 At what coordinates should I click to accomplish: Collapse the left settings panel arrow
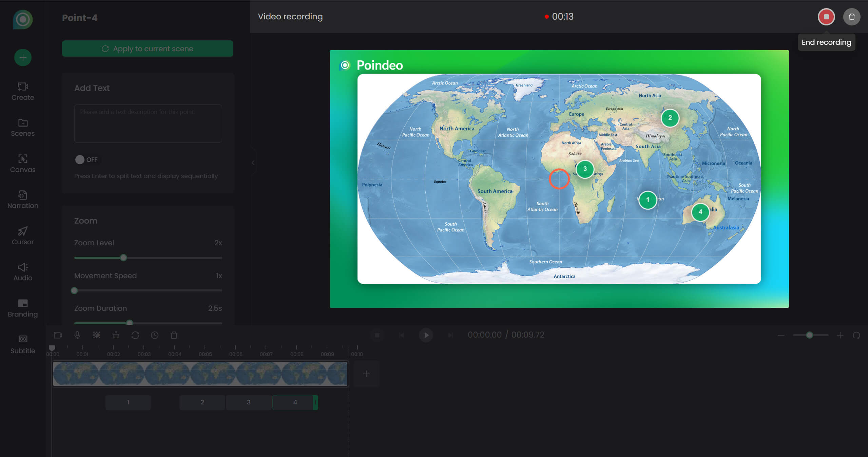click(253, 163)
